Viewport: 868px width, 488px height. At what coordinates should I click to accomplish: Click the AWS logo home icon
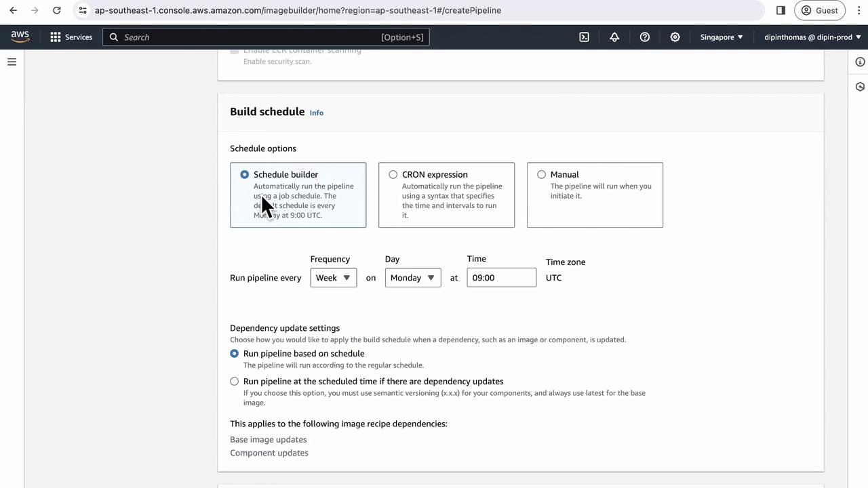(20, 37)
